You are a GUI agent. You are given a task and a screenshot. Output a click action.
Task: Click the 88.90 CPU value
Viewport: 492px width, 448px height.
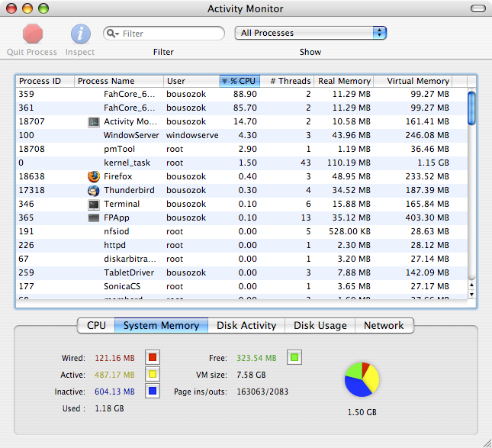[245, 94]
